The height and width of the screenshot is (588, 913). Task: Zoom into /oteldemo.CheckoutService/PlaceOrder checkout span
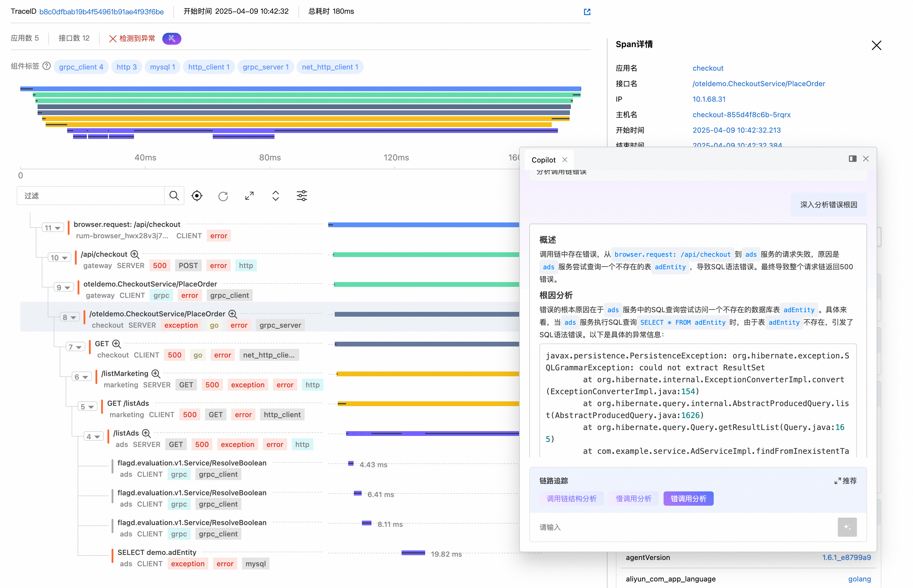click(233, 314)
